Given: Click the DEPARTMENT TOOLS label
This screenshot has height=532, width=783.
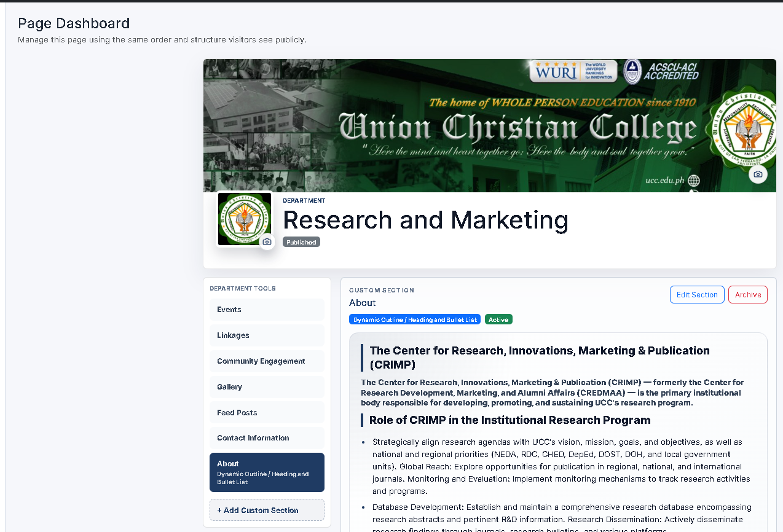Looking at the screenshot, I should click(243, 288).
